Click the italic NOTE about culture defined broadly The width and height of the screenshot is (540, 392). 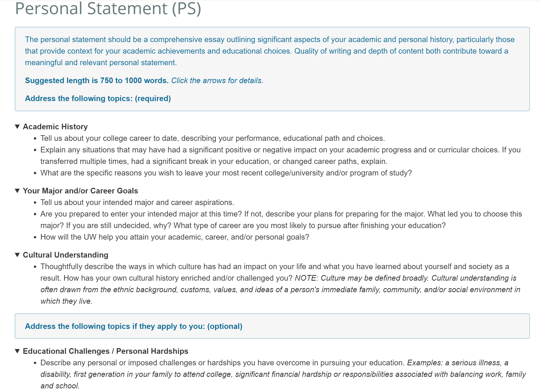pos(280,290)
